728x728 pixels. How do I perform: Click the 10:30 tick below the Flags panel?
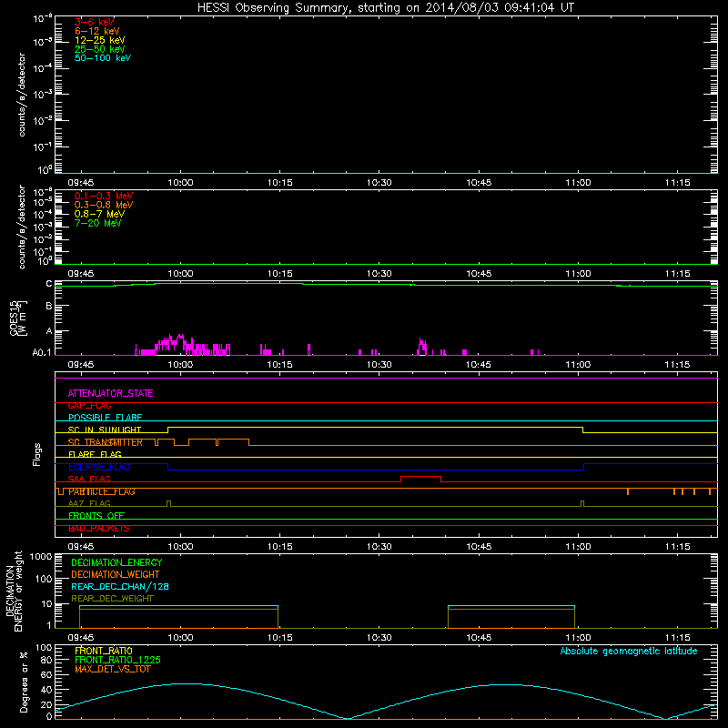pyautogui.click(x=379, y=547)
